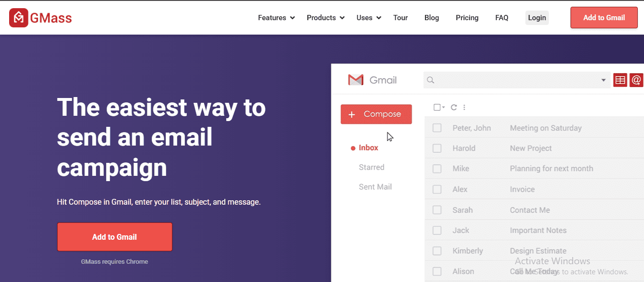Check the Peter, John email checkbox

(437, 128)
